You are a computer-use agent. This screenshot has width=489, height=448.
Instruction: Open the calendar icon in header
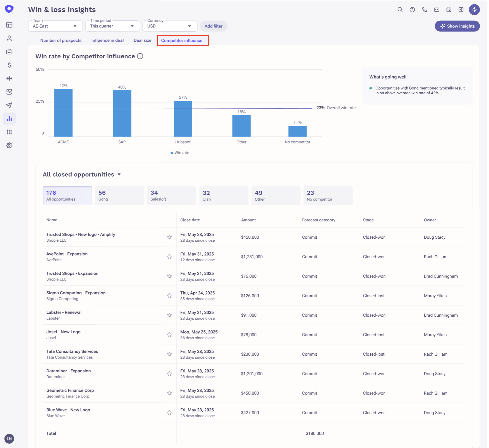(449, 10)
